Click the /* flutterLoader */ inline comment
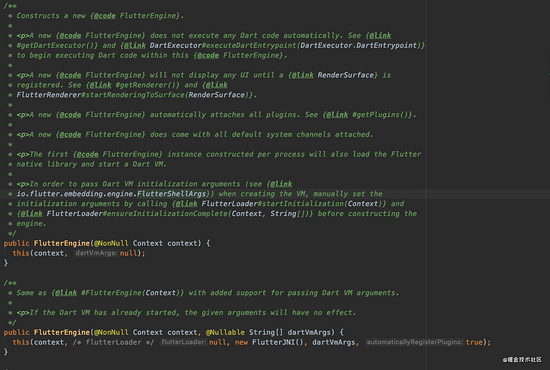The height and width of the screenshot is (370, 550). click(x=113, y=342)
